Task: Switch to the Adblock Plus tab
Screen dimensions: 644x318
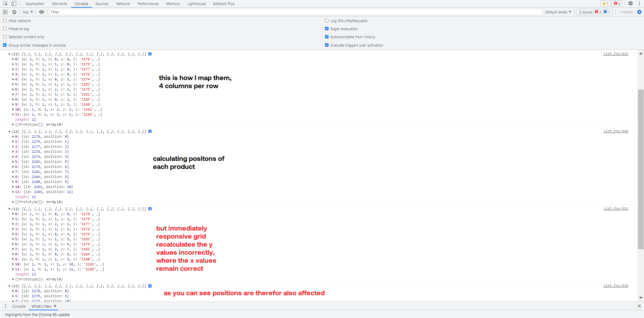Action: [224, 4]
